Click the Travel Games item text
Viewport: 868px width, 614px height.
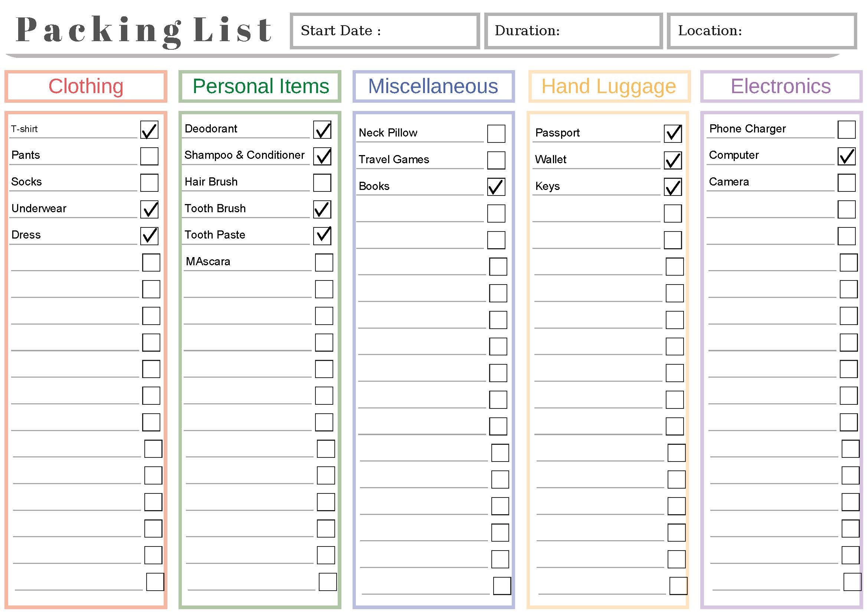coord(394,160)
